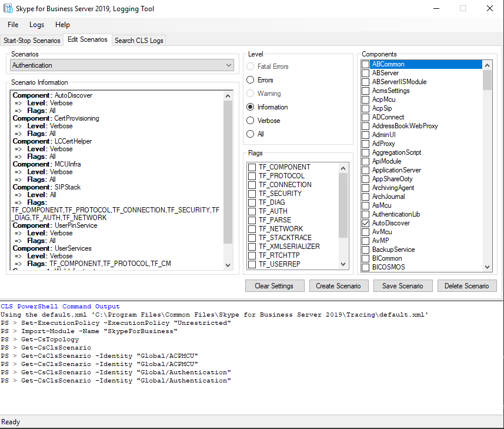Enable the TF_COMPONENT flag

click(252, 167)
